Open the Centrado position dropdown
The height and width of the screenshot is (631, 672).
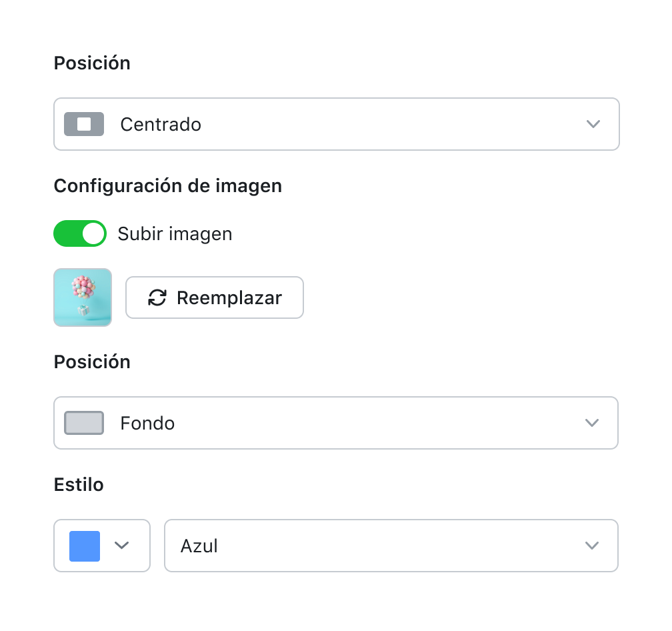[x=336, y=124]
